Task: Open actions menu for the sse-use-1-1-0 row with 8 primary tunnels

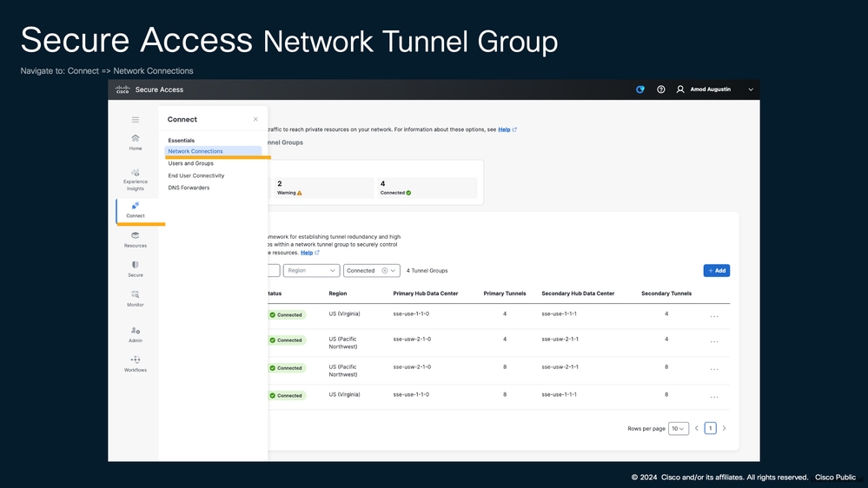Action: pyautogui.click(x=714, y=397)
